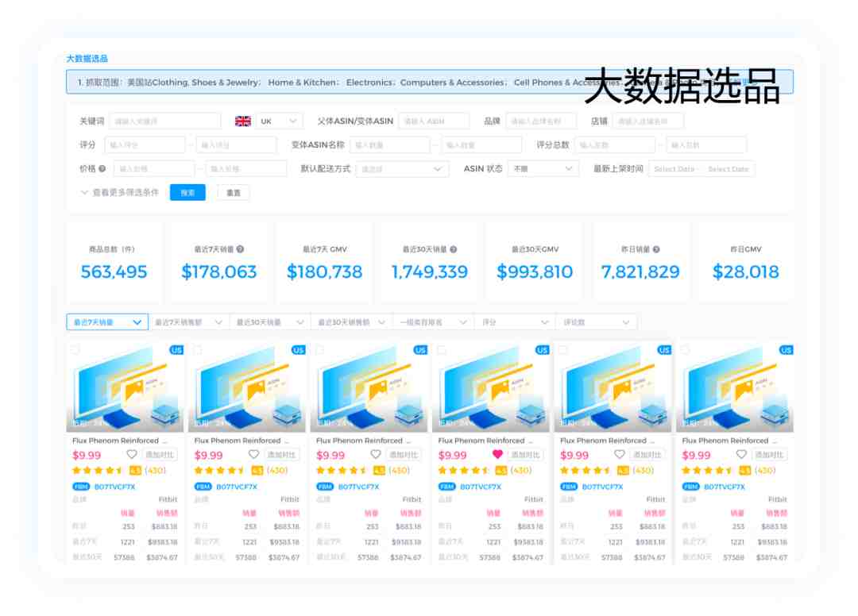Click the 4.3 rating badge on second card

(257, 470)
